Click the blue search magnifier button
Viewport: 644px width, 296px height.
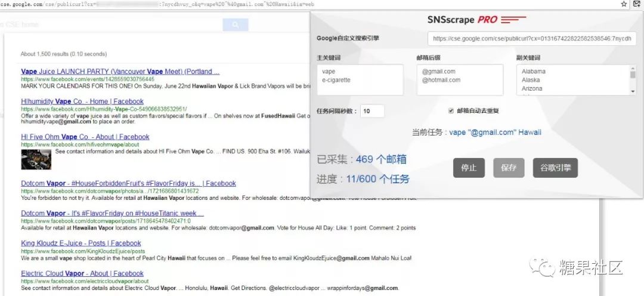(x=236, y=24)
